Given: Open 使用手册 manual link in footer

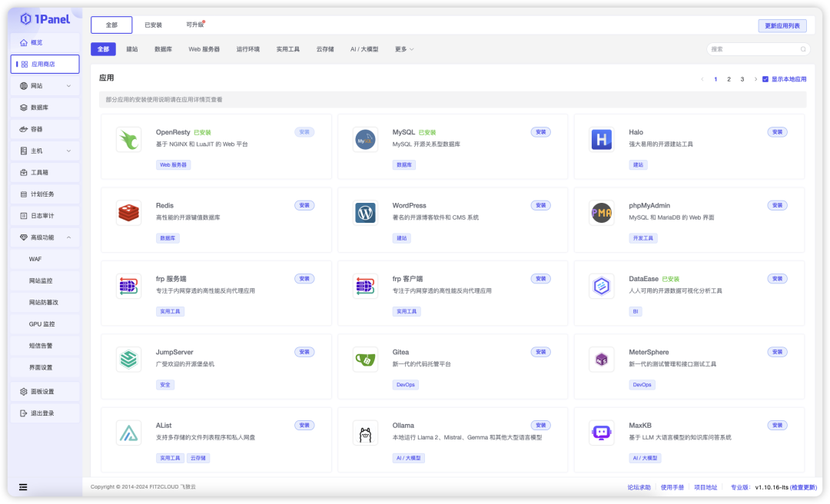Looking at the screenshot, I should tap(672, 488).
